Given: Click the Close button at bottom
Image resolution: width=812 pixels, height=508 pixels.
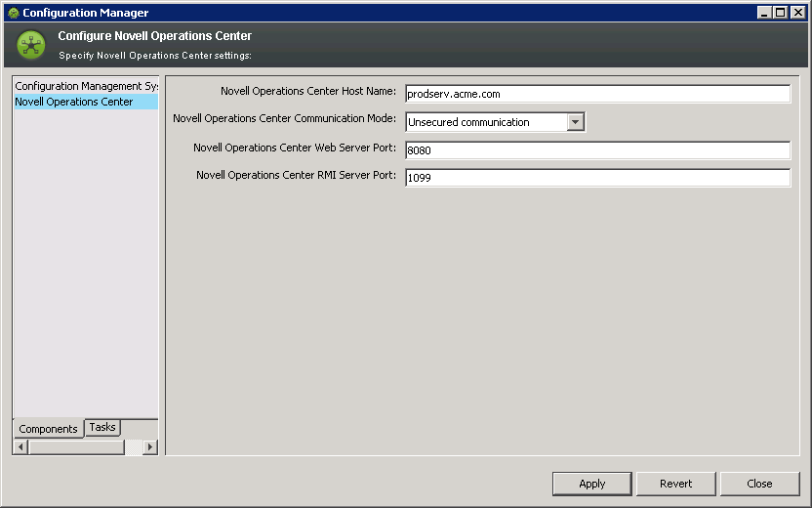Looking at the screenshot, I should [759, 484].
